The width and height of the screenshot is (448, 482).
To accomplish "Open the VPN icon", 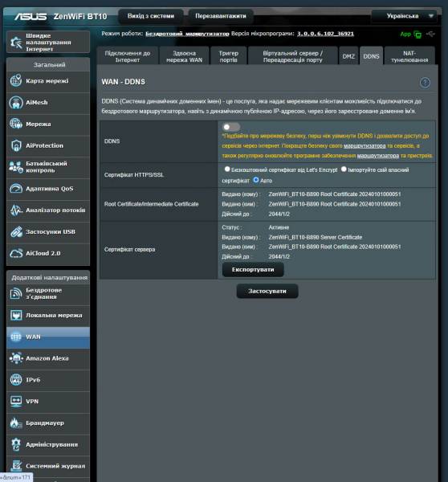I will [16, 402].
